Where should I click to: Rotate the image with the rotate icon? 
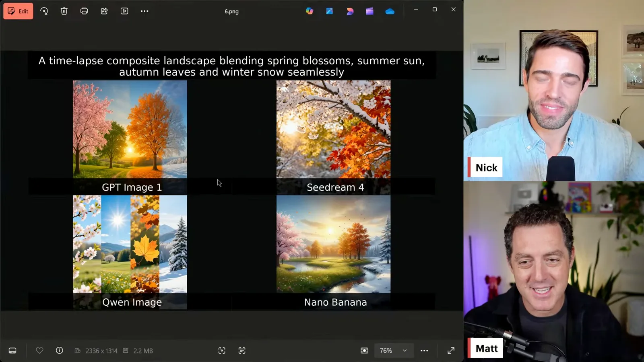click(x=44, y=11)
